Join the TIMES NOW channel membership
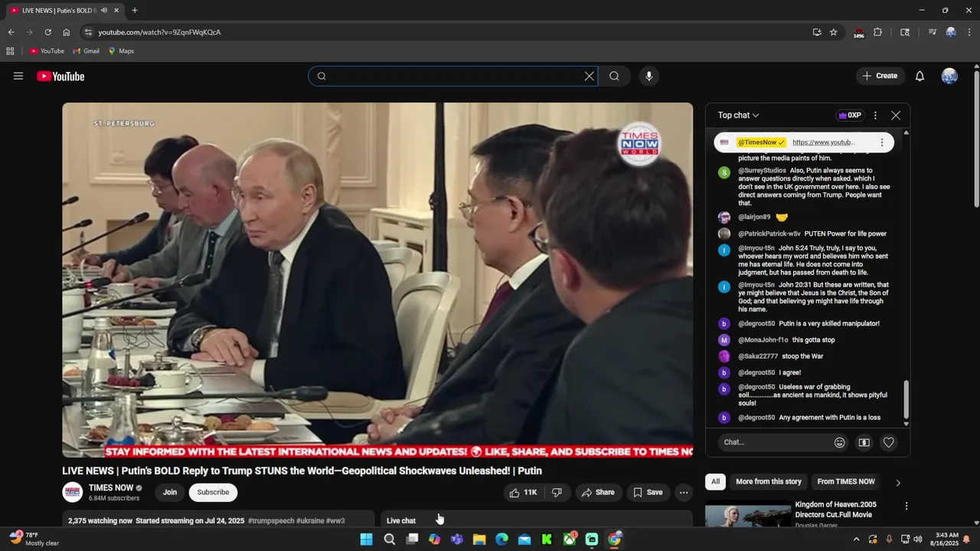 (170, 492)
